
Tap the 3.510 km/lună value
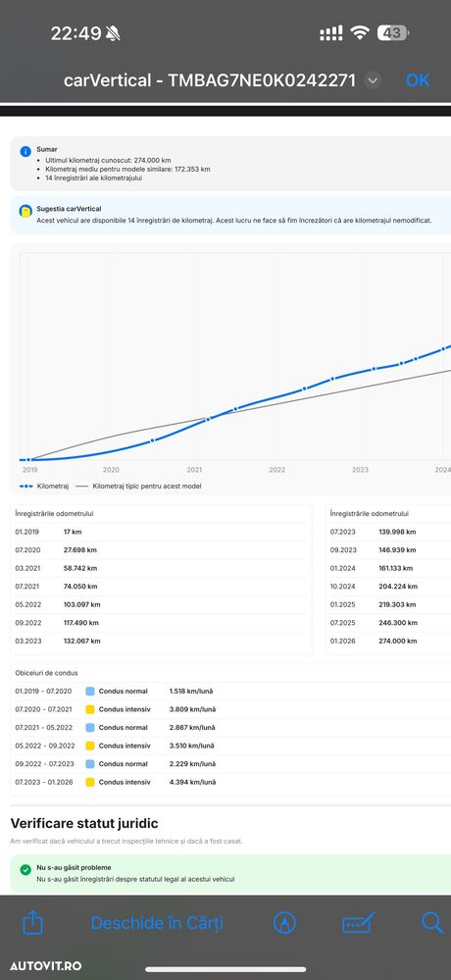click(x=191, y=746)
